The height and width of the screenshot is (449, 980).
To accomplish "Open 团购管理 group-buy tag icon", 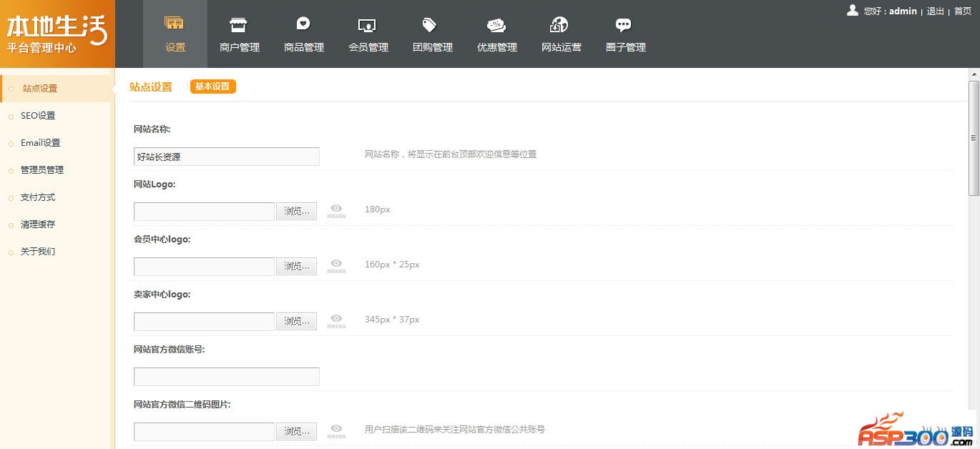I will click(432, 25).
